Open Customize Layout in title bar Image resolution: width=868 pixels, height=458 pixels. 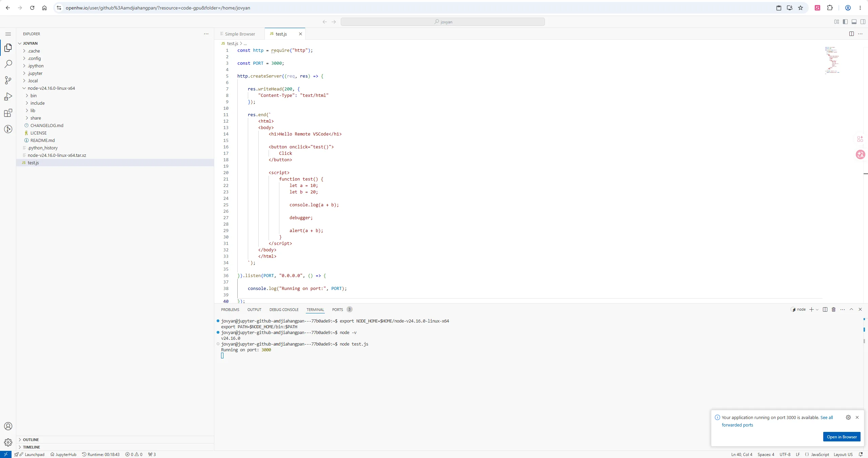[836, 22]
